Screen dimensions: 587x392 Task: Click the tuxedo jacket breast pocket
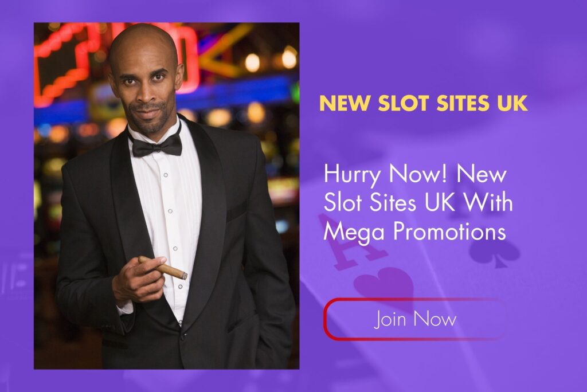237,211
